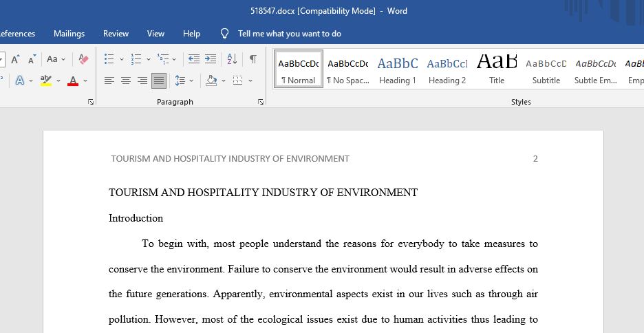Toggle Justify alignment
This screenshot has height=333, width=644.
[x=159, y=80]
